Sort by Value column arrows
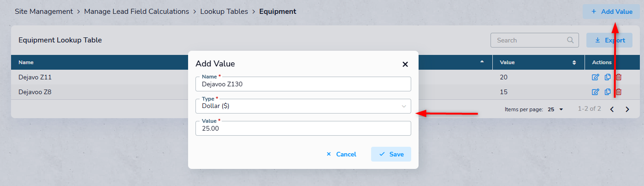This screenshot has height=186, width=644. (574, 62)
